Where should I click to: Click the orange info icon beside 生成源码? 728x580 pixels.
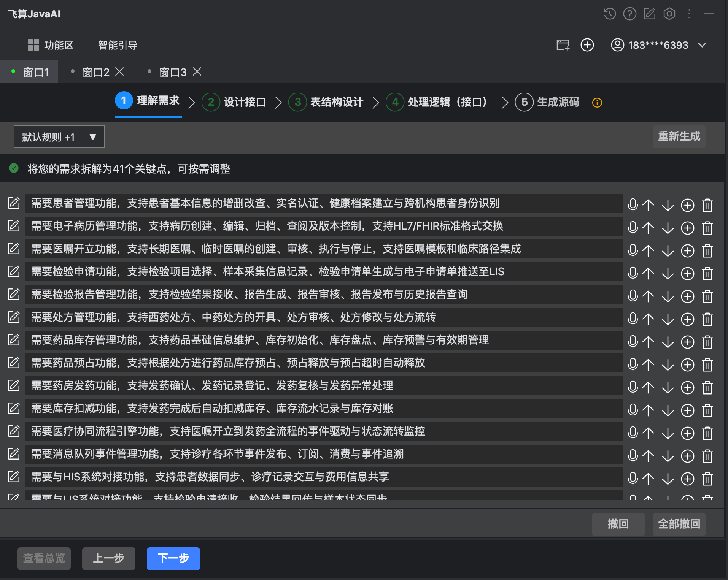coord(597,103)
